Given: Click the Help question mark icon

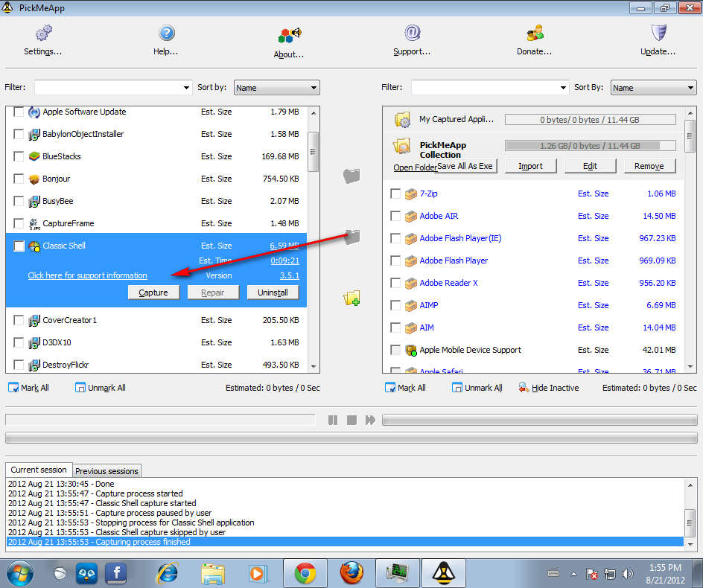Looking at the screenshot, I should [166, 33].
